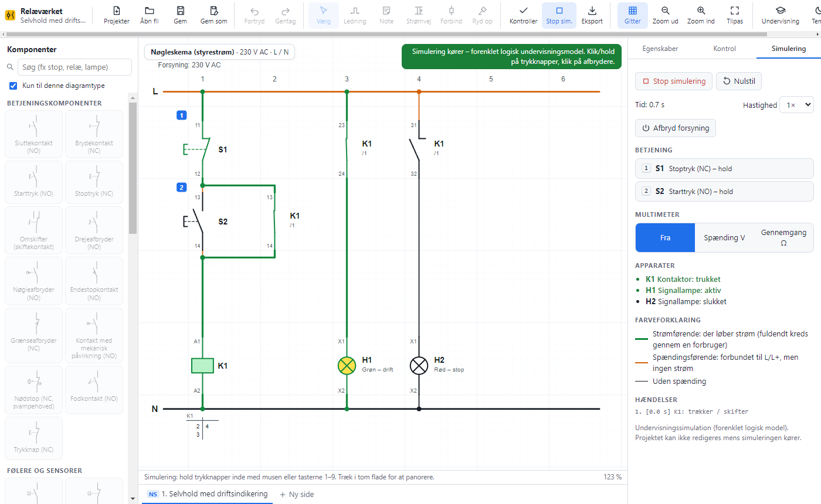Click the component search field
The image size is (821, 504).
tap(74, 67)
